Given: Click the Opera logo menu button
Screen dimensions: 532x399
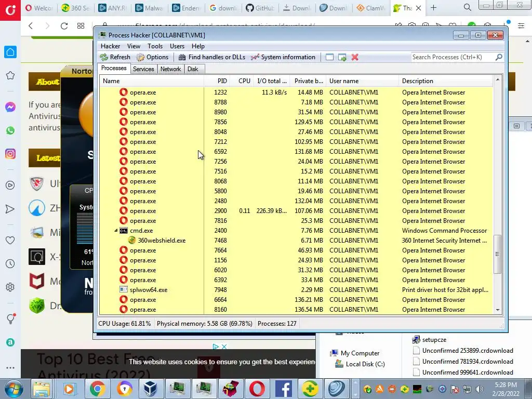Looking at the screenshot, I should point(10,10).
